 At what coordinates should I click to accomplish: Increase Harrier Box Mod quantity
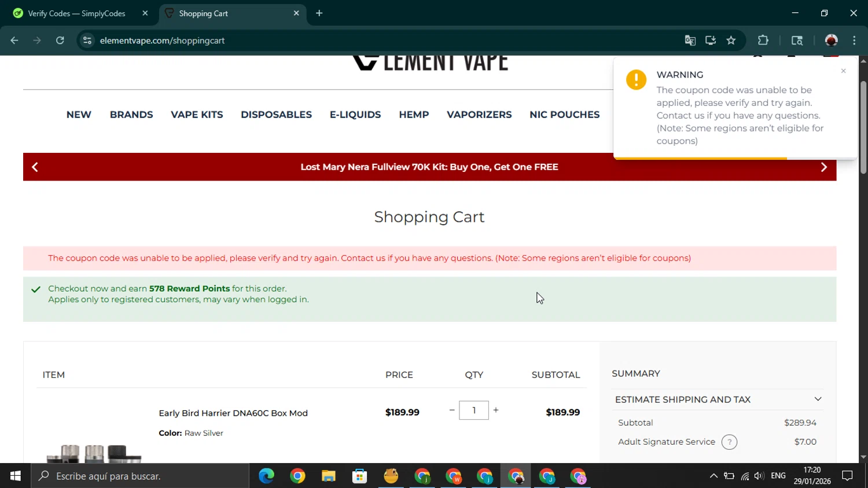pyautogui.click(x=496, y=410)
